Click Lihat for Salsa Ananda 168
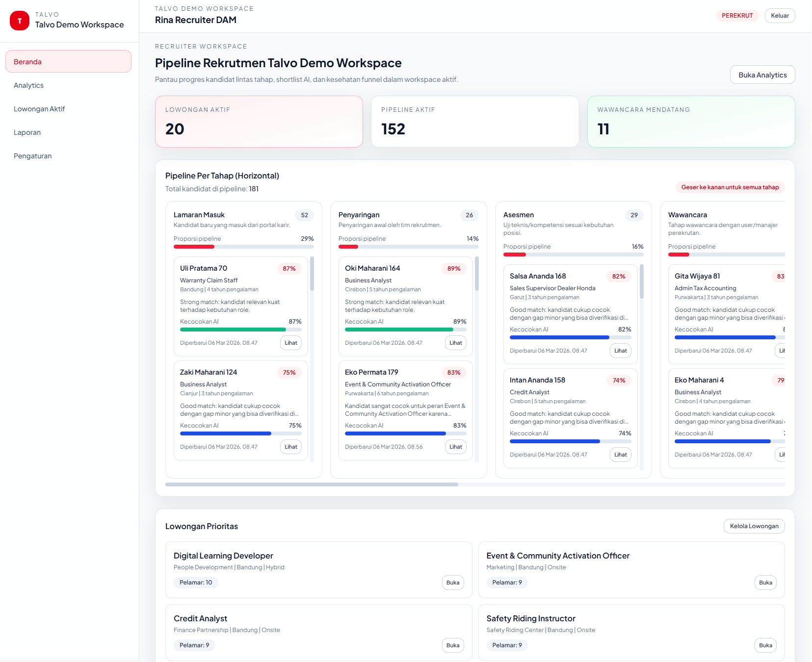Image resolution: width=812 pixels, height=662 pixels. [x=620, y=350]
